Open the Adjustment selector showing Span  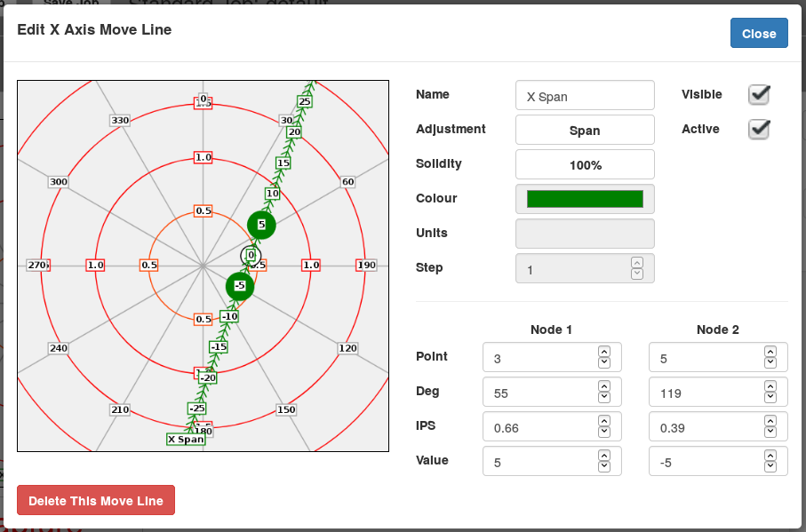pyautogui.click(x=585, y=129)
